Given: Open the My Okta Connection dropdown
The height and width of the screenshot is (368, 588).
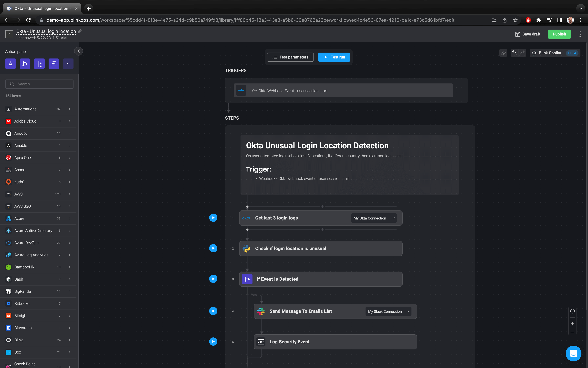Looking at the screenshot, I should (x=374, y=218).
